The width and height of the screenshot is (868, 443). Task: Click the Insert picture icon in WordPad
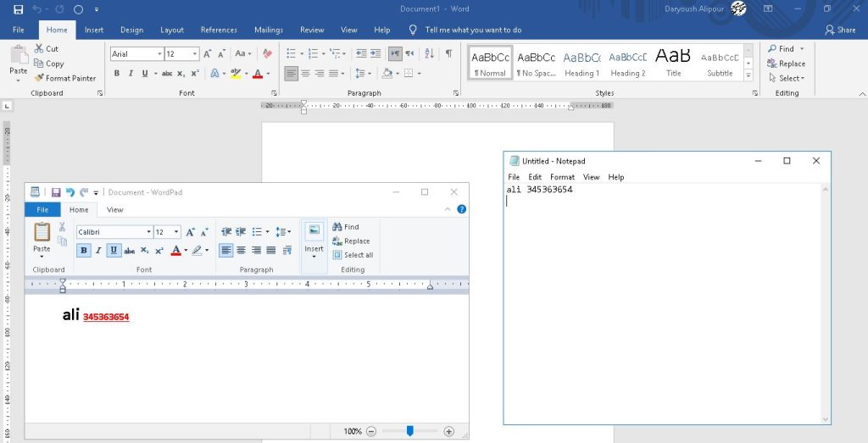[x=314, y=230]
